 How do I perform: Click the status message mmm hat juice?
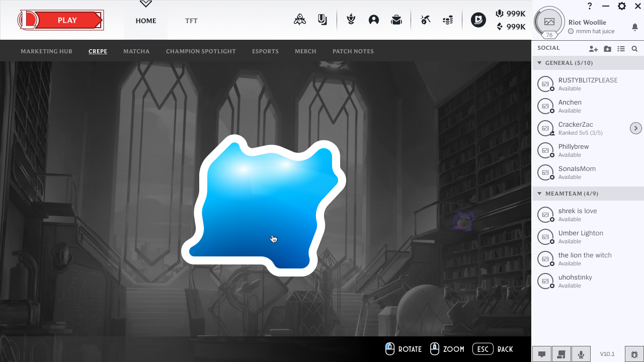click(595, 31)
